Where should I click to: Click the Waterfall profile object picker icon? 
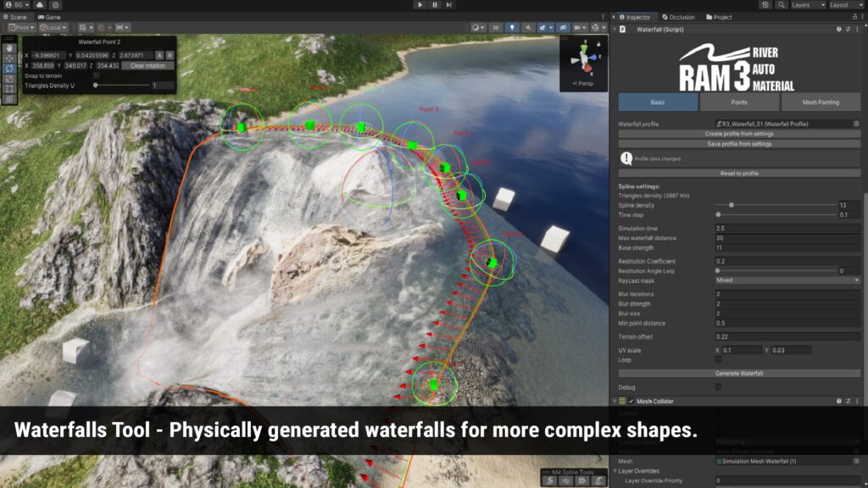click(856, 124)
